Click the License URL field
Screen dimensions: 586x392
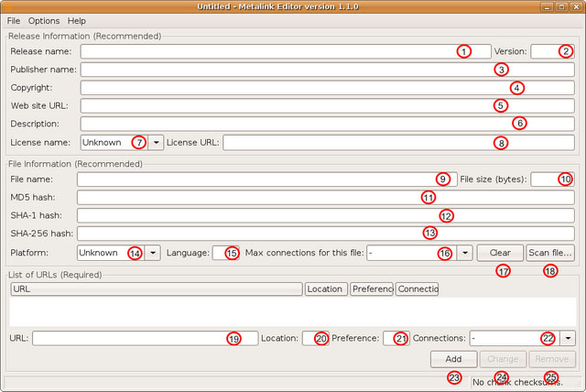tap(399, 143)
